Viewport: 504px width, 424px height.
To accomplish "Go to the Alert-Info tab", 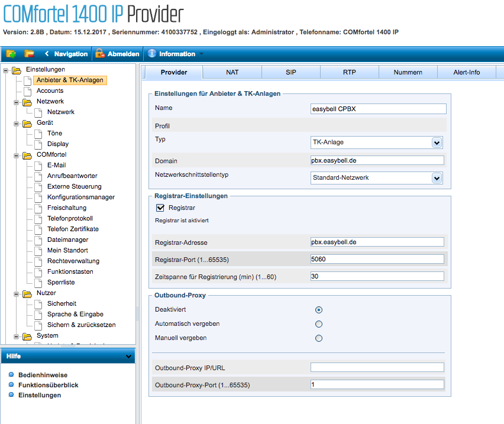I will 466,72.
